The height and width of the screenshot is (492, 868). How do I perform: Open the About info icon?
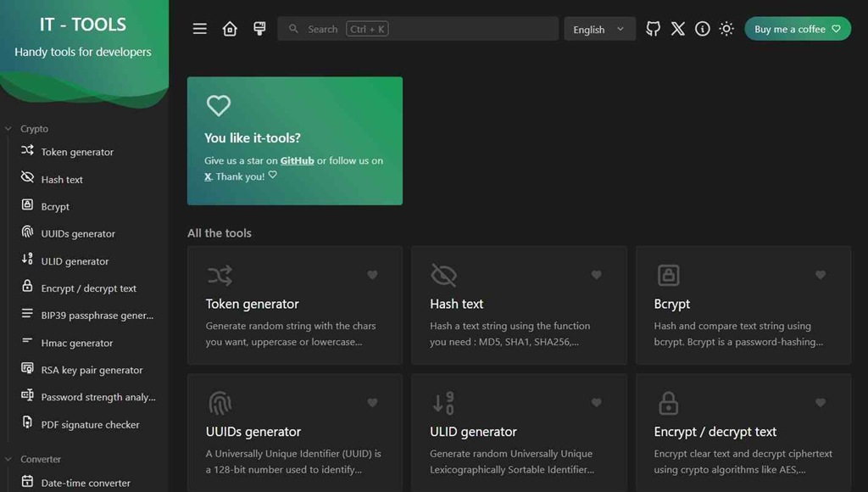click(703, 29)
